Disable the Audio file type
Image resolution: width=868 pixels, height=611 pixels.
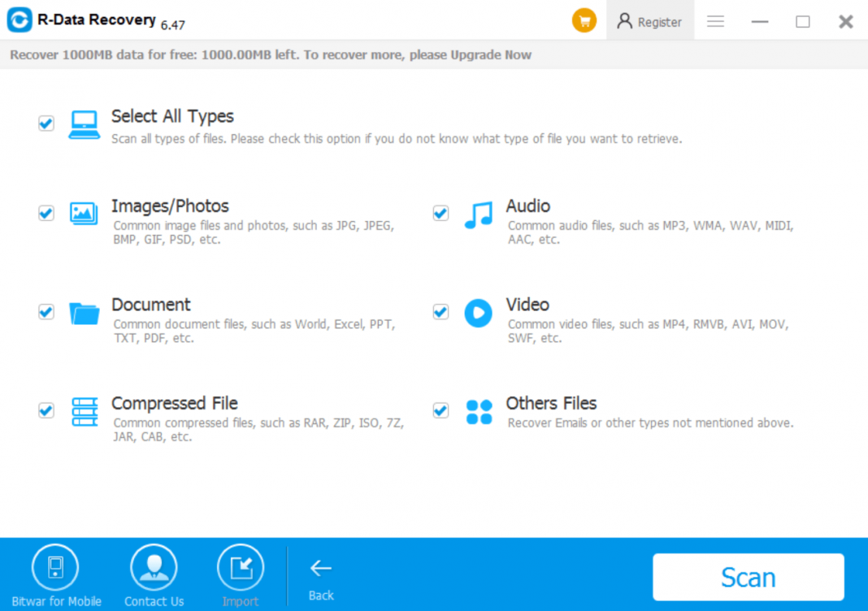(440, 213)
